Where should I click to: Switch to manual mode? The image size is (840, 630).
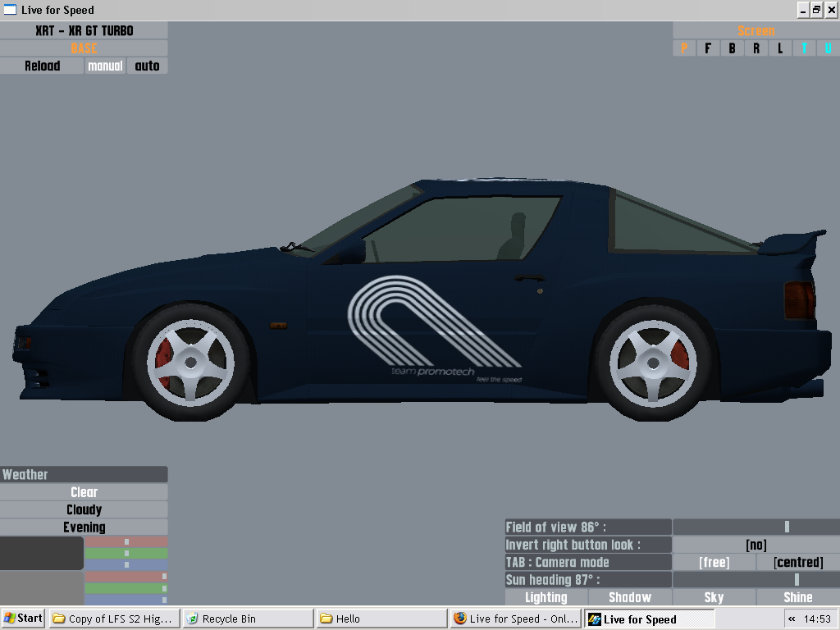[x=105, y=66]
